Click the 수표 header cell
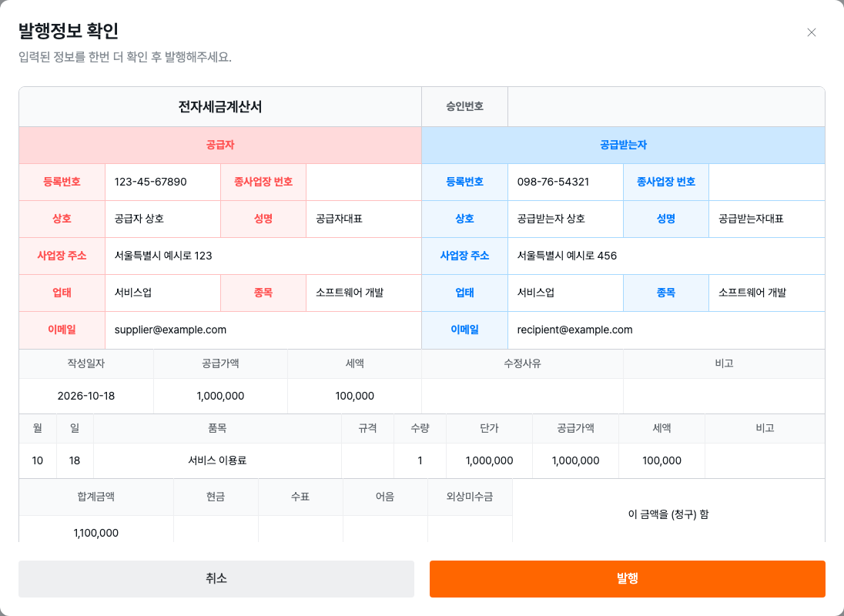The height and width of the screenshot is (616, 844). pyautogui.click(x=300, y=497)
